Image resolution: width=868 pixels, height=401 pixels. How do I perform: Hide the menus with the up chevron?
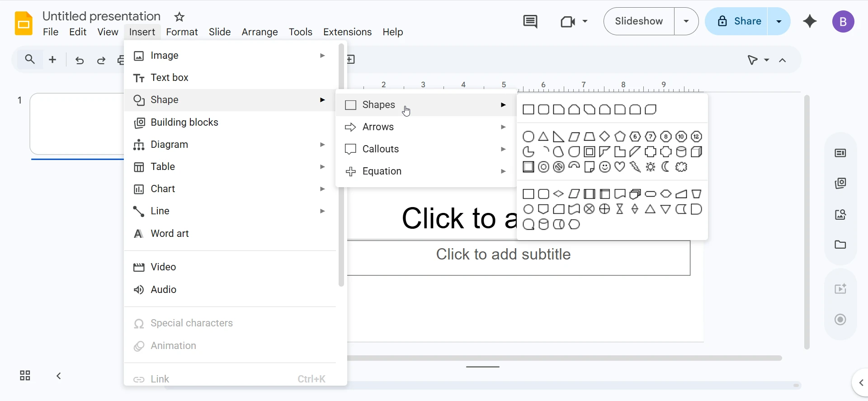[783, 60]
